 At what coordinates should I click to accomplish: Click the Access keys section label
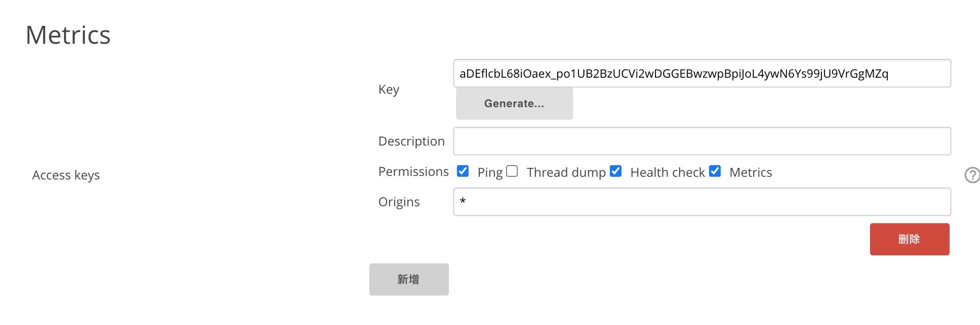click(66, 175)
